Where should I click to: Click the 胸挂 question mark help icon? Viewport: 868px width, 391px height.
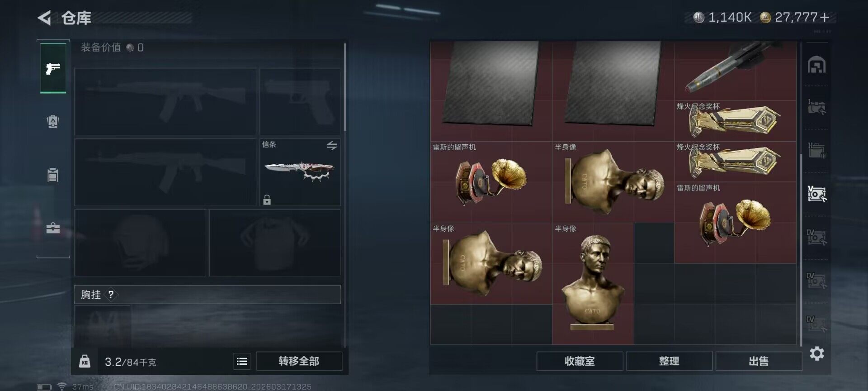111,295
